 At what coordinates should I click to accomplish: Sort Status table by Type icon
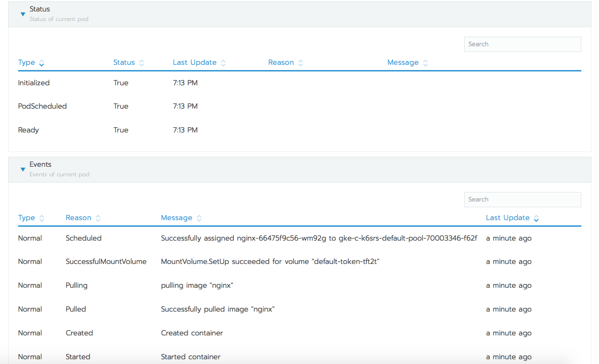point(41,63)
